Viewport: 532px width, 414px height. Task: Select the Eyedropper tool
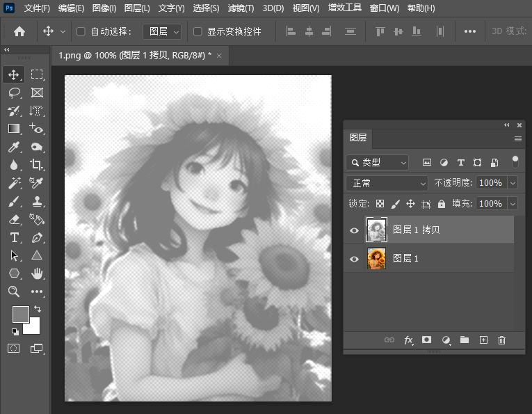pos(14,147)
